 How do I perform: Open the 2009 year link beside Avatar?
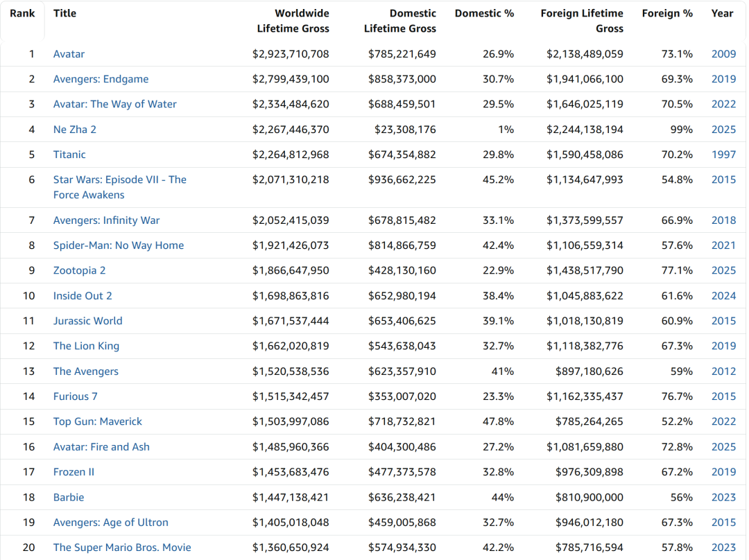[x=723, y=54]
